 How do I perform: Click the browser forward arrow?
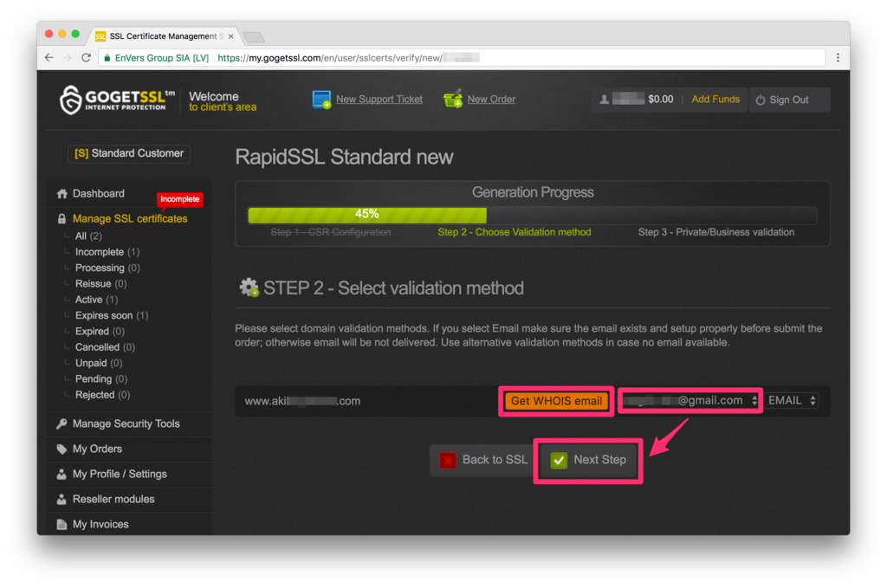[x=68, y=58]
